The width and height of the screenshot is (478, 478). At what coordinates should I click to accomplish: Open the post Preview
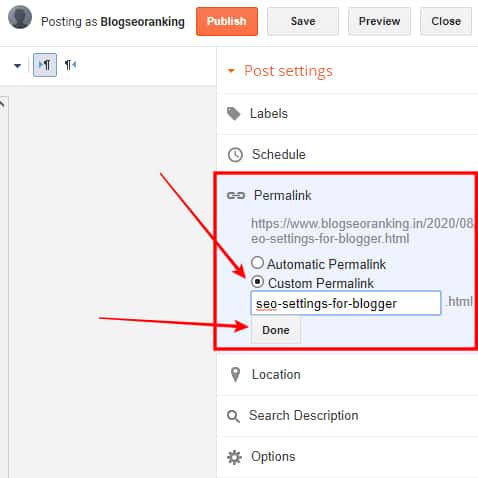click(379, 21)
